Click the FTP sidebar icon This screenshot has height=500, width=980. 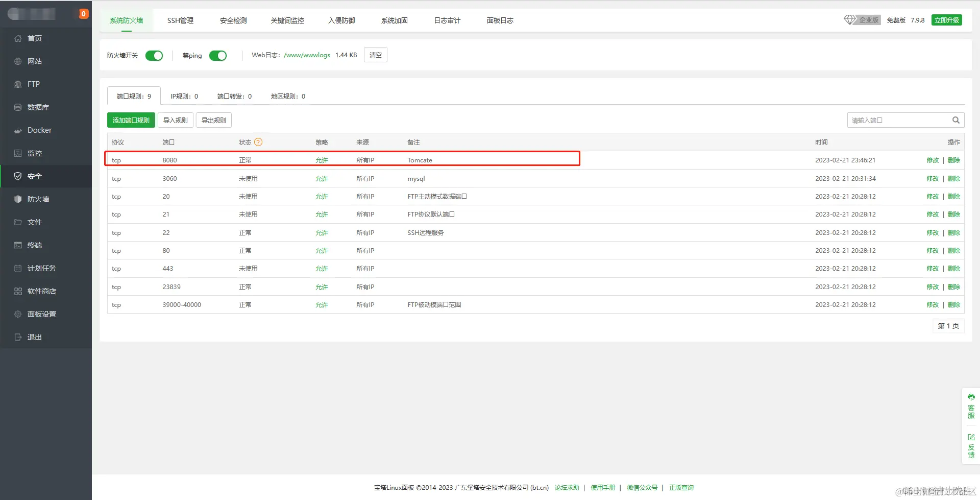(18, 84)
